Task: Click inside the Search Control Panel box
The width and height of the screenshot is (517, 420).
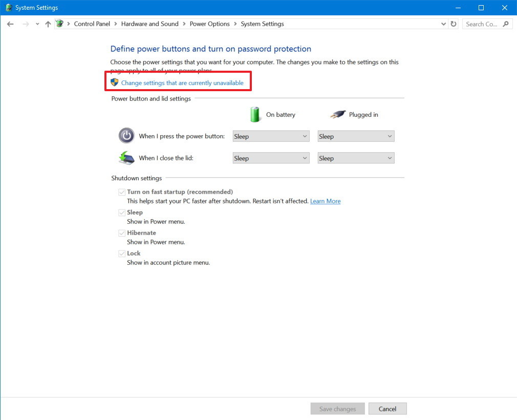Action: (x=482, y=24)
